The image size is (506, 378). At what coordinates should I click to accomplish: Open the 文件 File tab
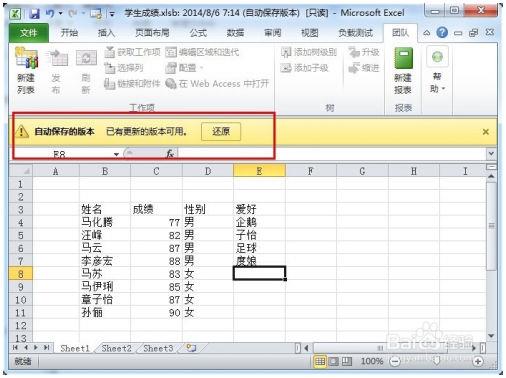point(29,33)
